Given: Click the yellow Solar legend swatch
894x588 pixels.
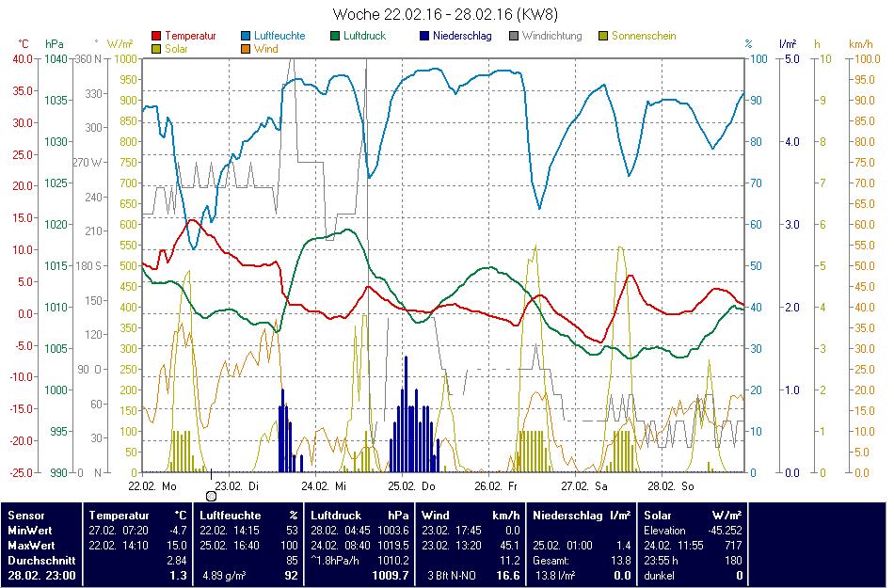Looking at the screenshot, I should pyautogui.click(x=156, y=49).
